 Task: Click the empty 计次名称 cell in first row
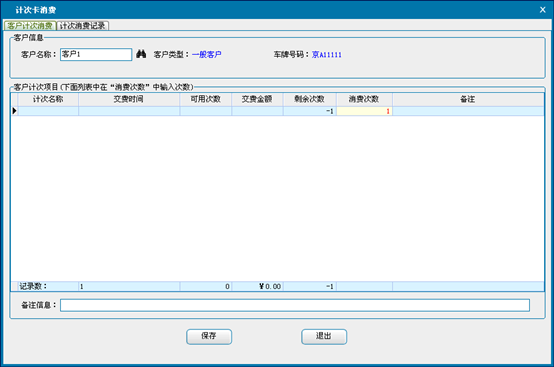pos(48,111)
